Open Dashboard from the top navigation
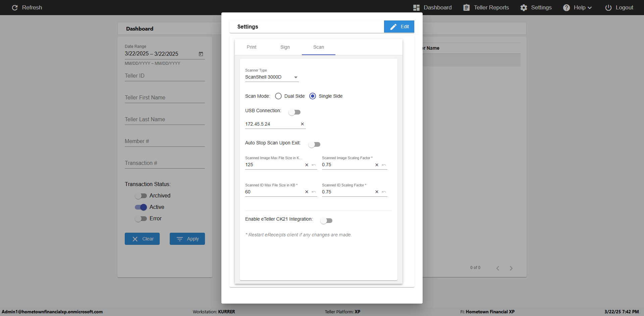644x316 pixels. pos(432,7)
